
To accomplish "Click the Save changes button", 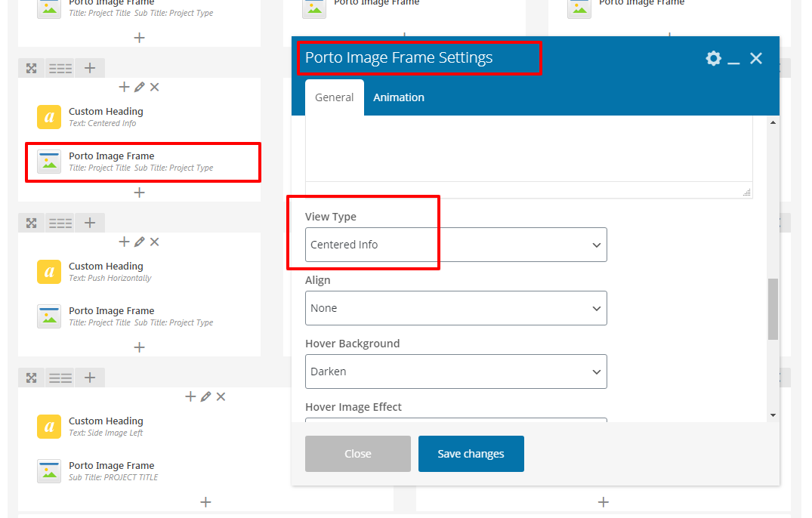I will (471, 454).
